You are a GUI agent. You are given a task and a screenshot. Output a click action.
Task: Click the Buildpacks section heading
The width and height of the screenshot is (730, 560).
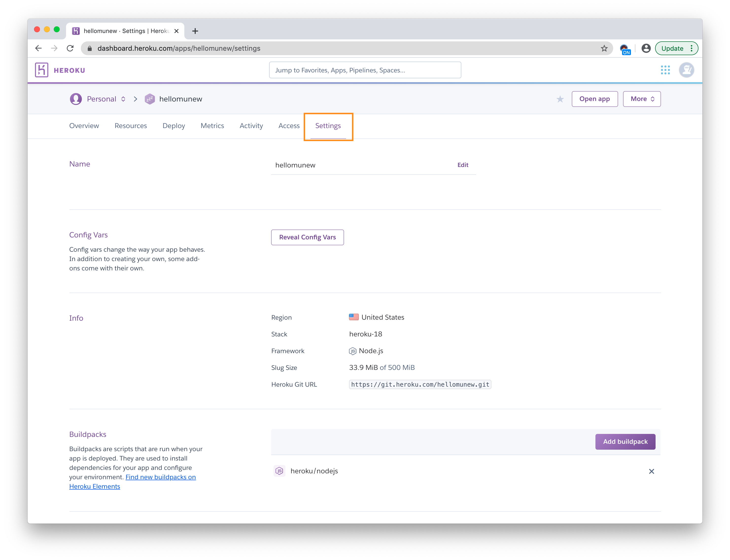[x=88, y=434]
